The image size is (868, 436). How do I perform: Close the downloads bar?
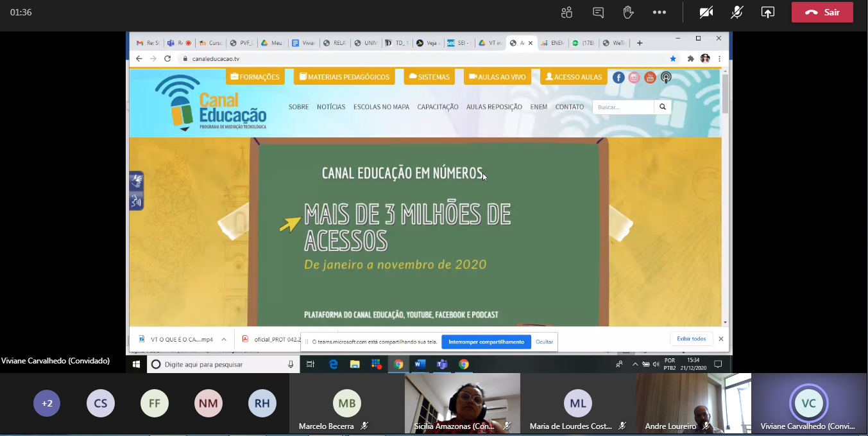click(721, 338)
